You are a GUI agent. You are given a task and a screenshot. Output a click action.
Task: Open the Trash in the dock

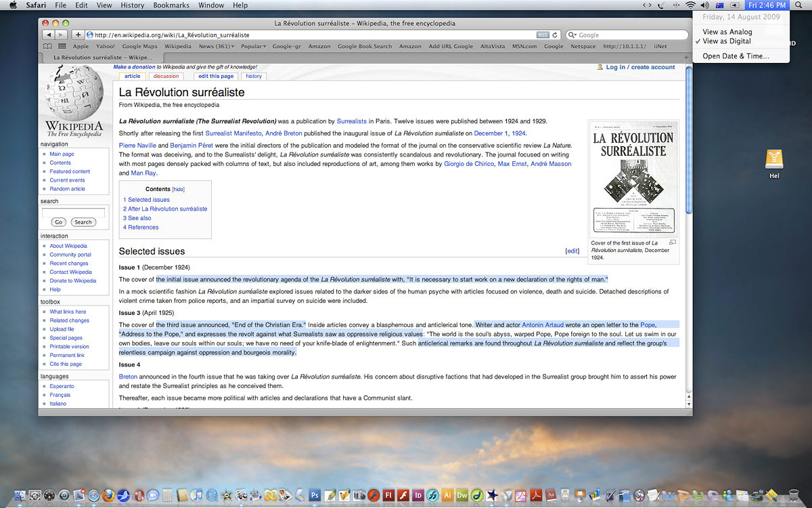pyautogui.click(x=794, y=495)
